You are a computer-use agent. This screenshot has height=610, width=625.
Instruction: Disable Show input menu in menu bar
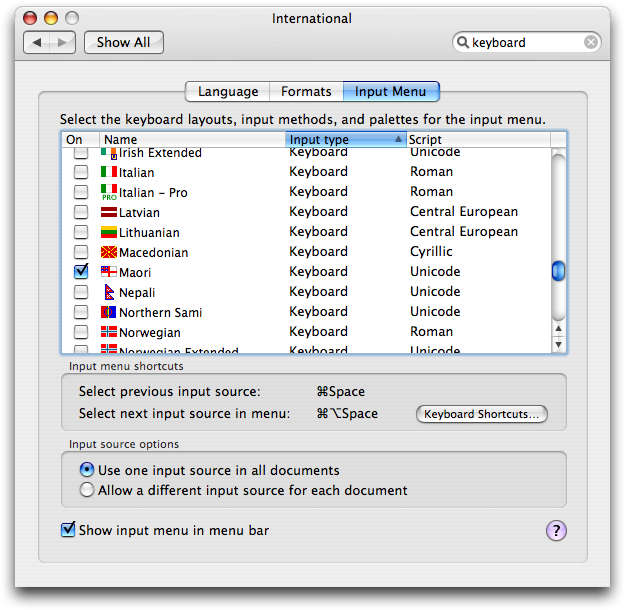[69, 530]
